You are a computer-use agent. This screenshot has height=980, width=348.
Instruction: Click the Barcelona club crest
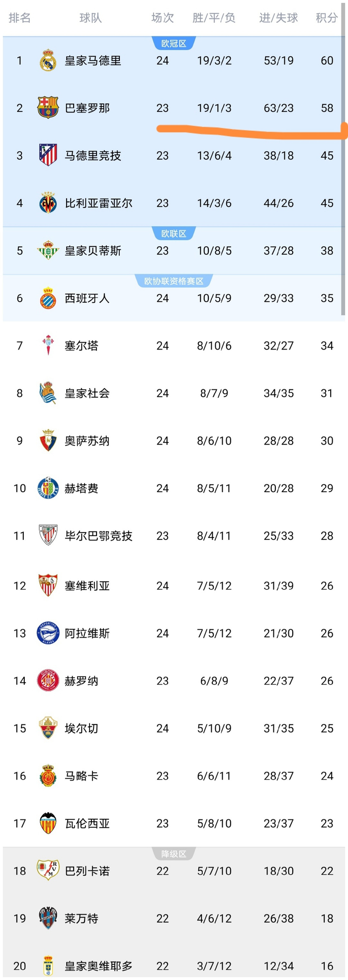point(48,108)
